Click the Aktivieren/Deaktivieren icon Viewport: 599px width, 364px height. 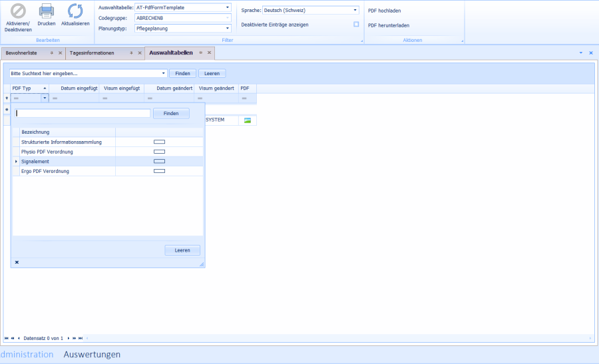[x=18, y=11]
